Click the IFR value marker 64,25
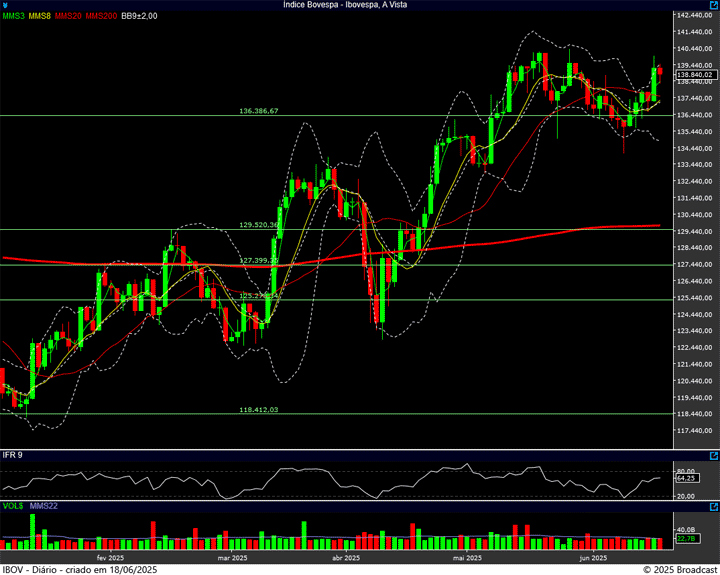The width and height of the screenshot is (720, 575). click(x=686, y=478)
